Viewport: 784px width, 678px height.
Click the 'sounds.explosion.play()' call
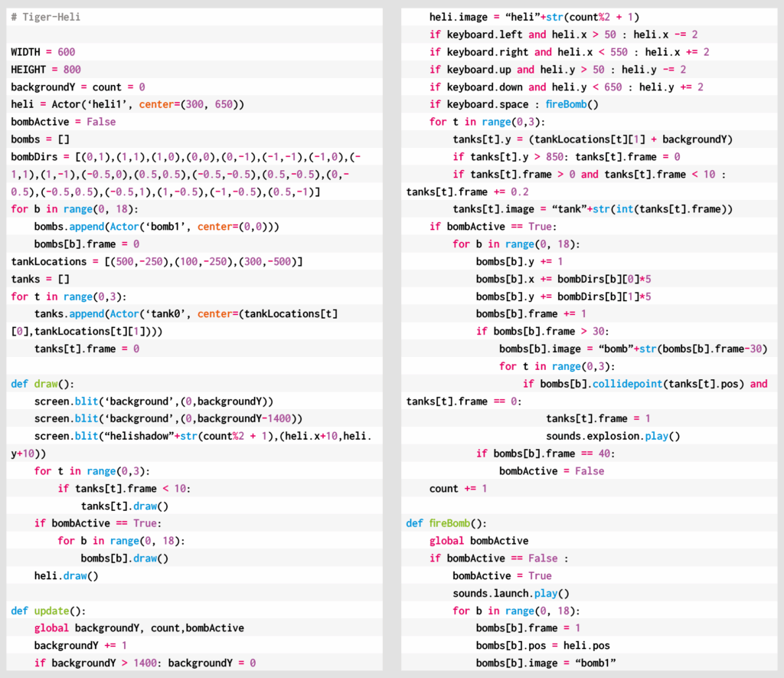(x=612, y=436)
